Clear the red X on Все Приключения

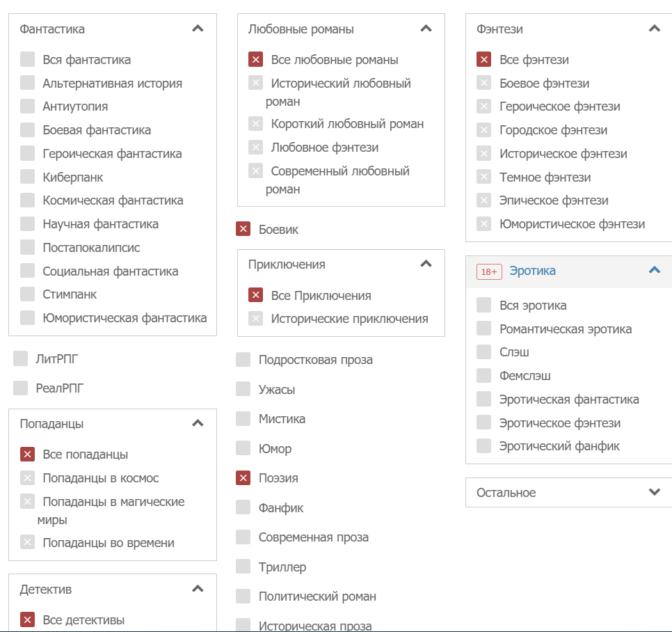(255, 295)
